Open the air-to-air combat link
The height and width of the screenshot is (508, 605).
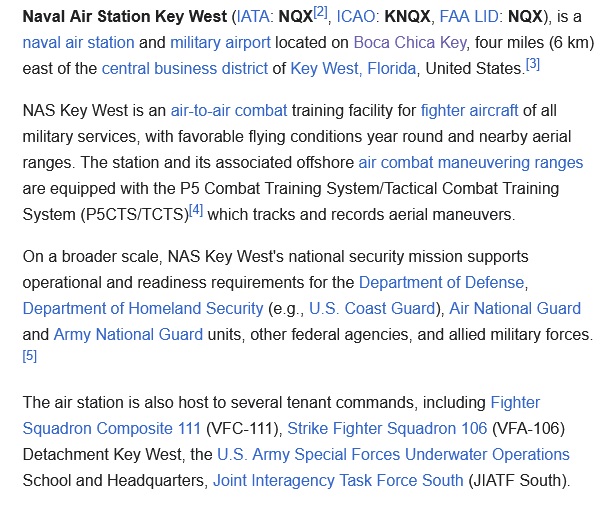click(229, 111)
